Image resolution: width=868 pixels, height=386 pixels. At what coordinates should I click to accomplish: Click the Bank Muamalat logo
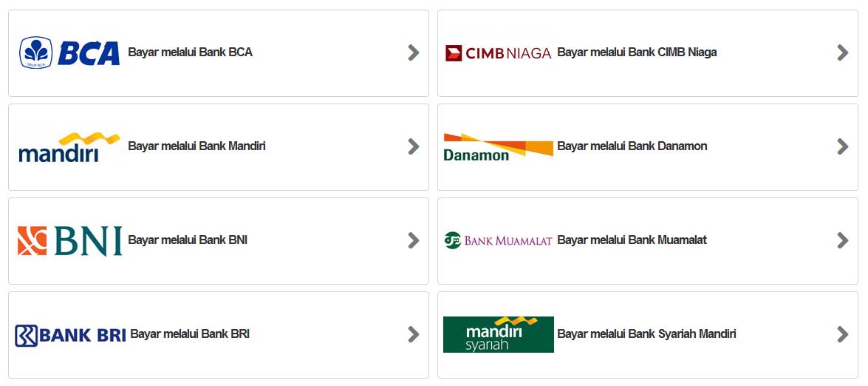coord(498,240)
